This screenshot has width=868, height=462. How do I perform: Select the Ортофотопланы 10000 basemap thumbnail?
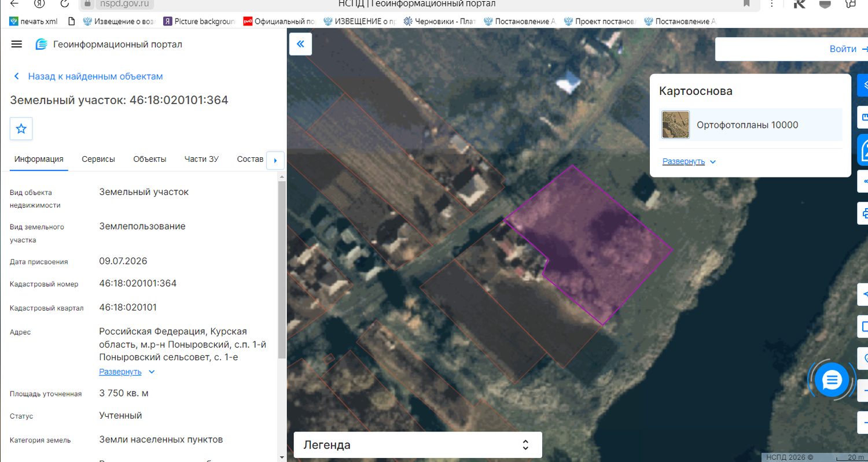[676, 125]
